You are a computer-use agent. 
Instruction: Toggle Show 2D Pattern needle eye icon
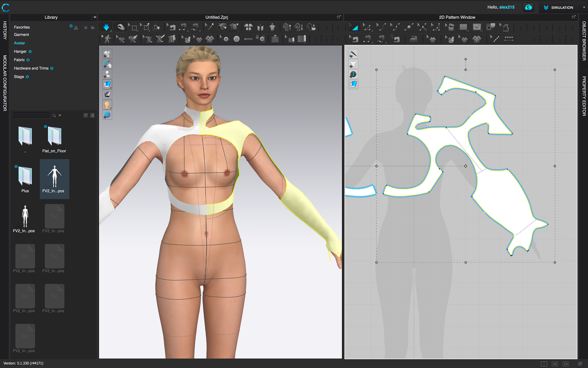[353, 54]
